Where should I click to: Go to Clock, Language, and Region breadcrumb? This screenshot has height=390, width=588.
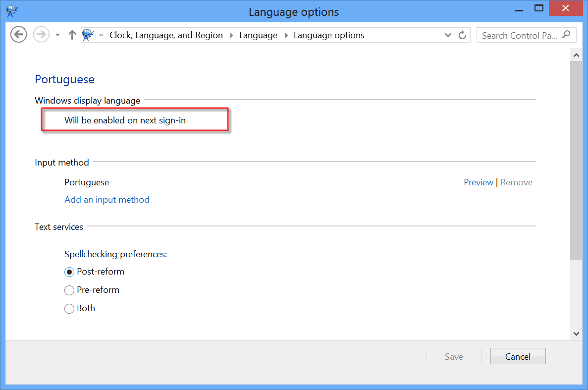(166, 35)
